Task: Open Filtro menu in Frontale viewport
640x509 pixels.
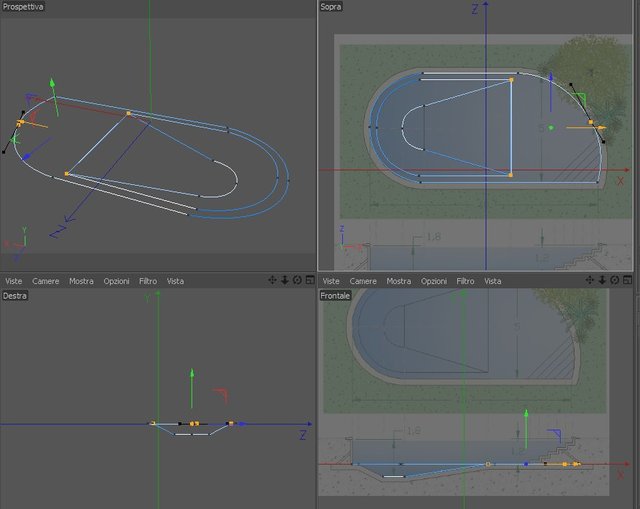Action: (465, 281)
